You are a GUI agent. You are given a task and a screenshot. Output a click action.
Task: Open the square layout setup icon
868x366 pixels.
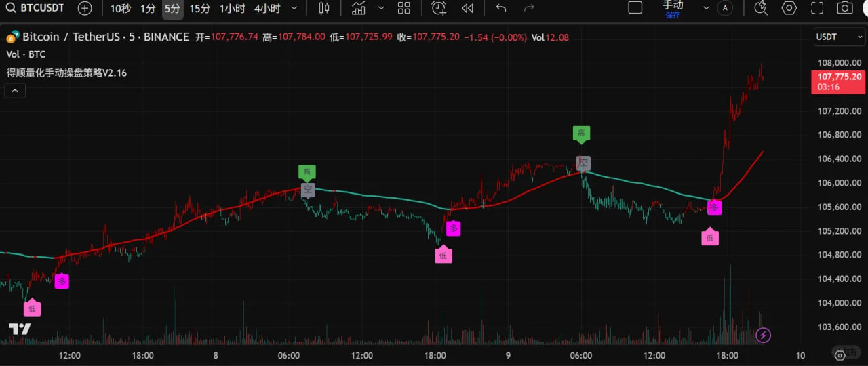coord(635,8)
